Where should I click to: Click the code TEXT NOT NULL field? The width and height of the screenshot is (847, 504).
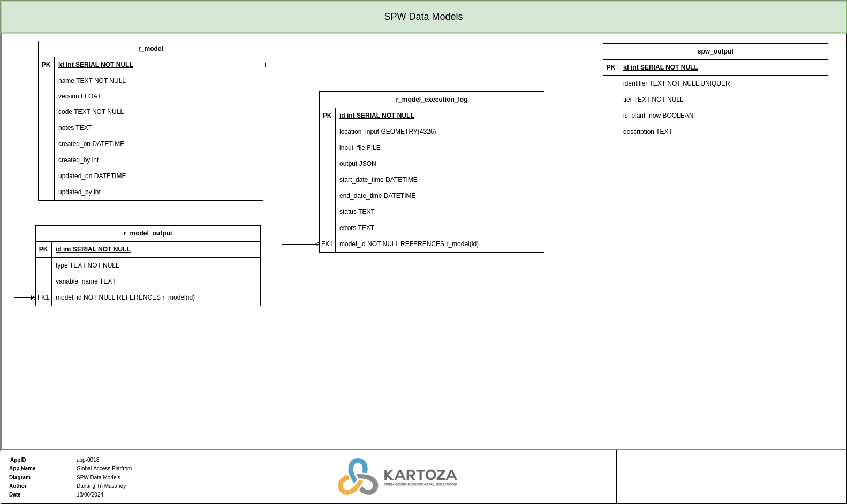click(158, 112)
